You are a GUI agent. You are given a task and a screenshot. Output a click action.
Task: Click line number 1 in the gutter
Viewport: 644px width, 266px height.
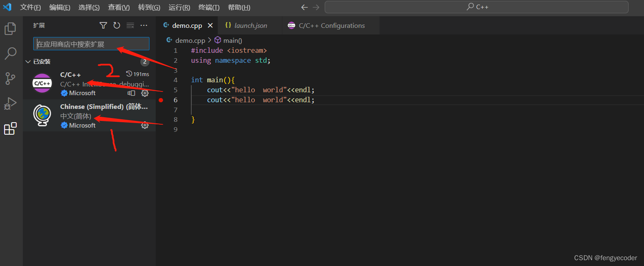pyautogui.click(x=176, y=50)
